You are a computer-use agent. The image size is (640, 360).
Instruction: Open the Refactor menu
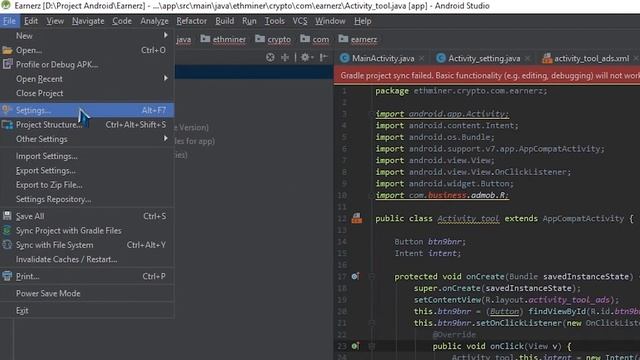tap(191, 21)
